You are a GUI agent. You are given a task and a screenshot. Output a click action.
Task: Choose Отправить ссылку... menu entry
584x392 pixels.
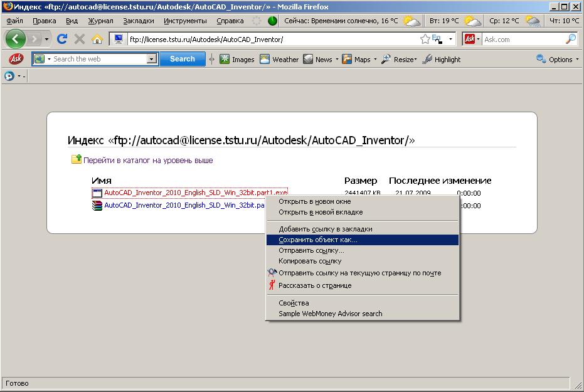point(362,250)
